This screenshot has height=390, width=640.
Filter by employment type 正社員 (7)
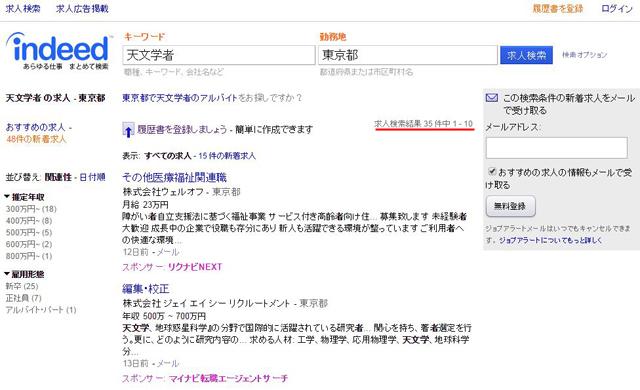pos(23,298)
